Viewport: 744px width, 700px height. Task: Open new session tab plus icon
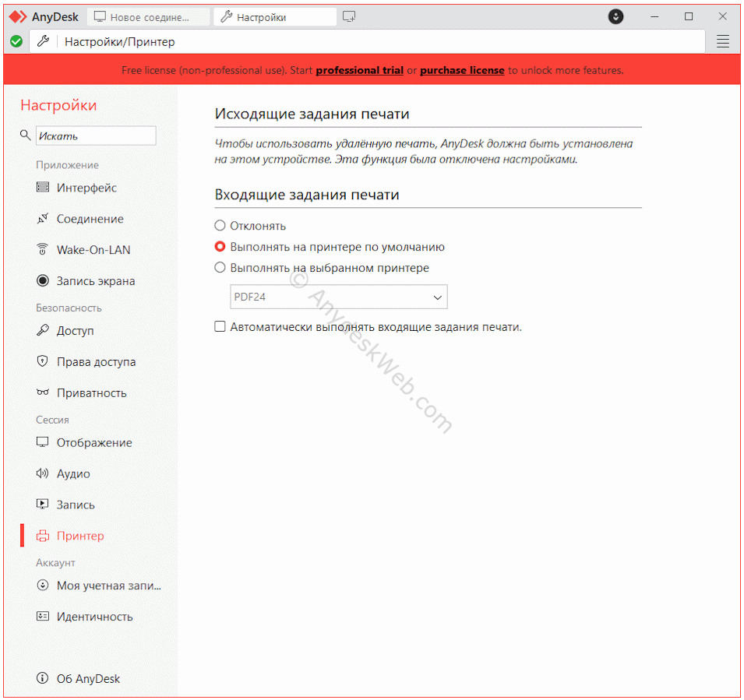349,17
